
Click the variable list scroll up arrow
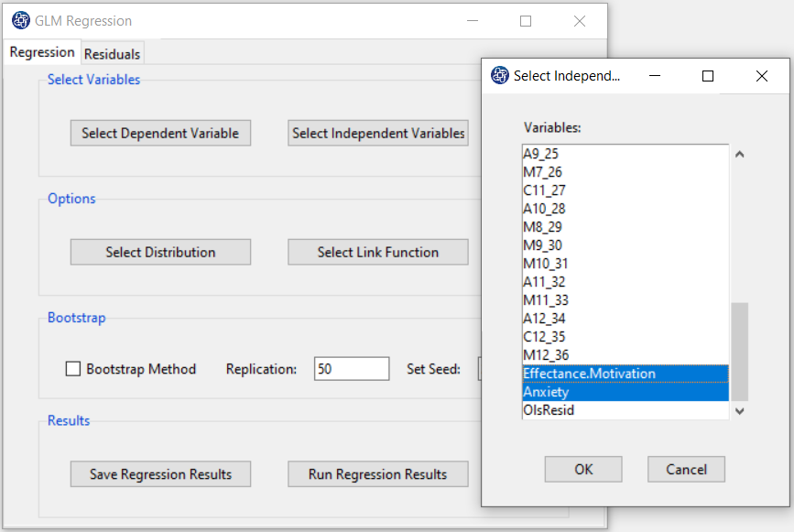[x=740, y=155]
